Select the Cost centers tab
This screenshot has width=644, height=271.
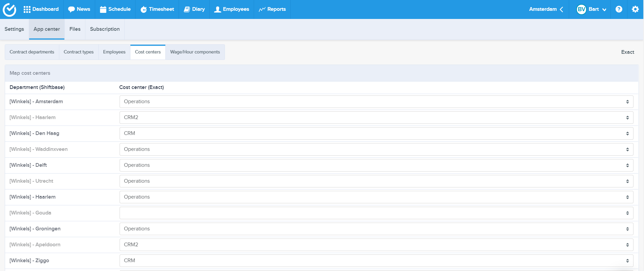(x=148, y=52)
